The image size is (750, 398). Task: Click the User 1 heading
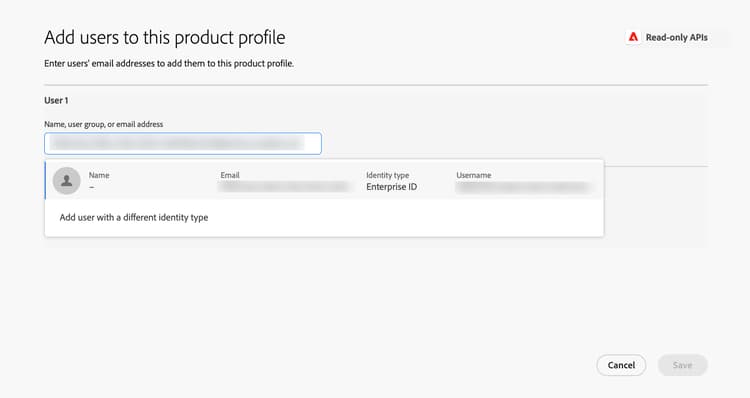pos(56,100)
